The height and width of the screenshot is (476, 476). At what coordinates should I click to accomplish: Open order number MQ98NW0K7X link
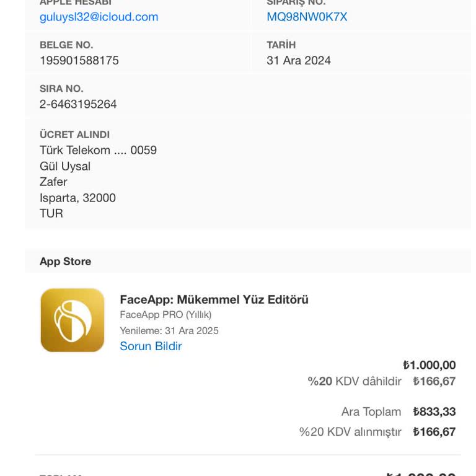pyautogui.click(x=307, y=17)
